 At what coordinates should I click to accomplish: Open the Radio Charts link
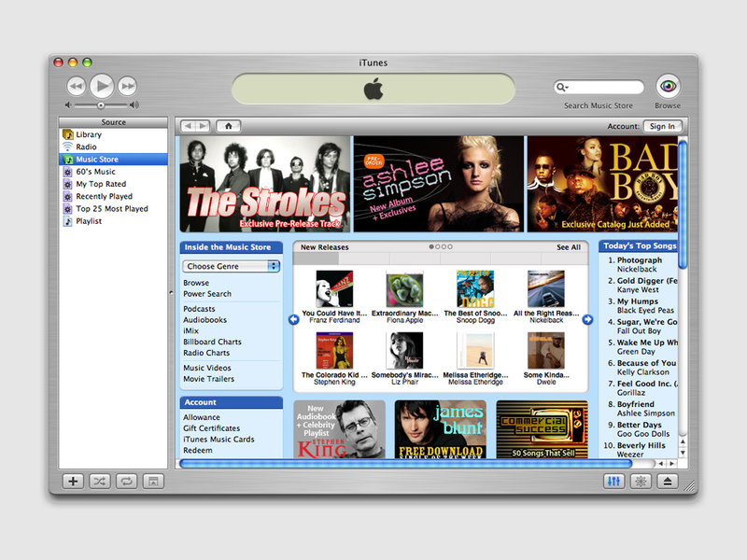coord(206,353)
